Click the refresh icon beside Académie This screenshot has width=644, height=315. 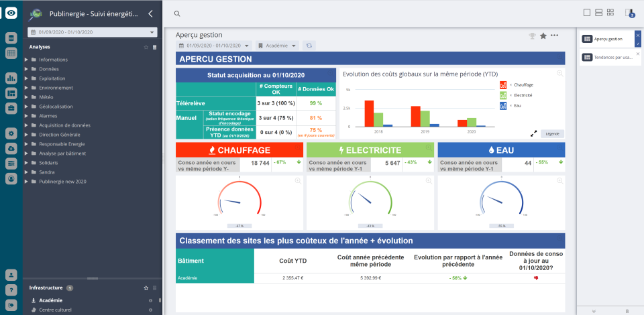(x=309, y=46)
